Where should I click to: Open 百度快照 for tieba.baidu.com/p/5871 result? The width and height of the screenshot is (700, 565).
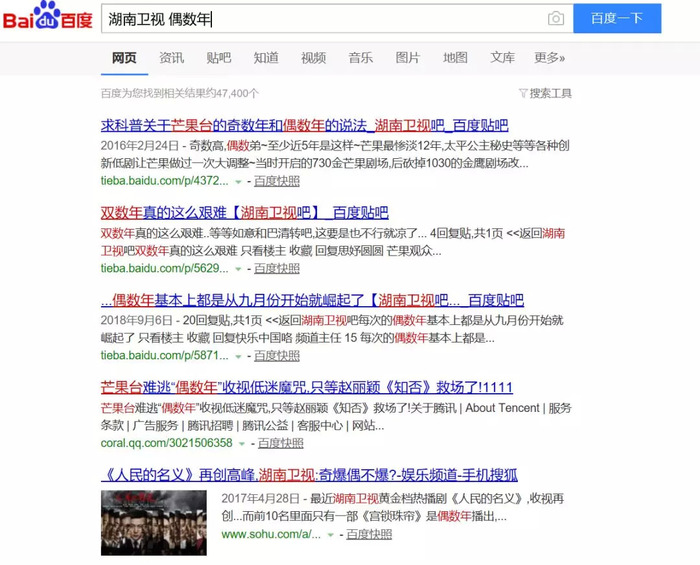point(277,356)
